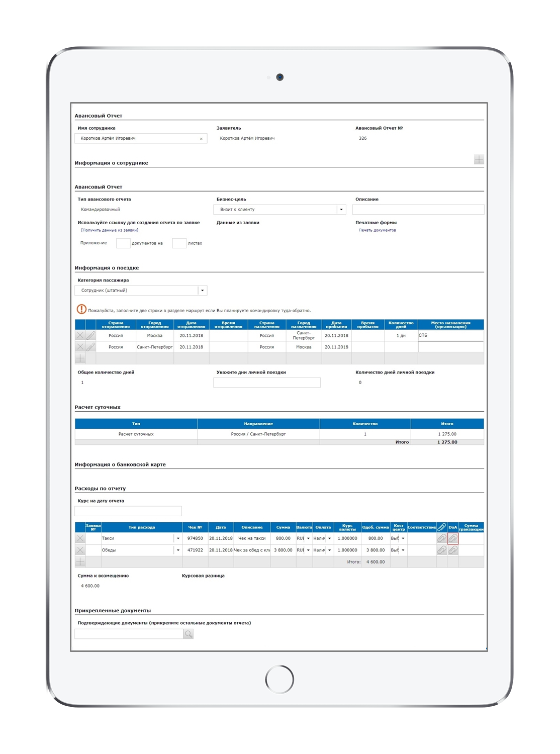Open the Бизнес-цель dropdown
The height and width of the screenshot is (754, 560).
(x=341, y=210)
